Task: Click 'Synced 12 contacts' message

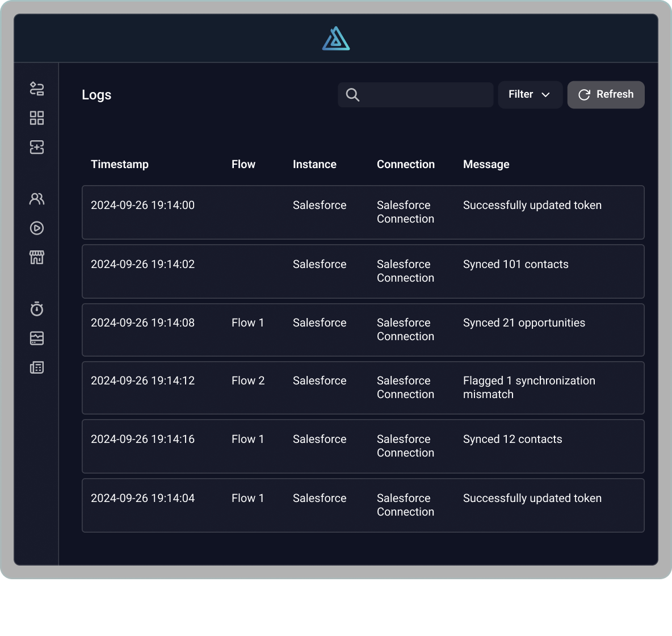Action: 512,439
